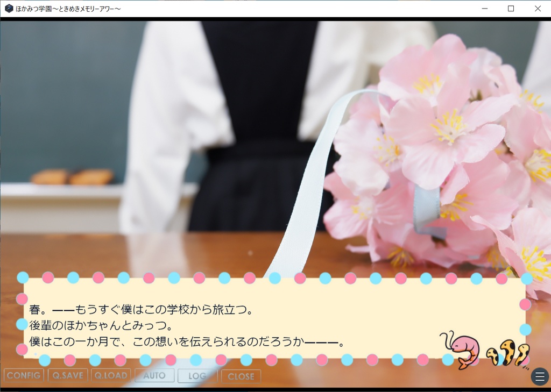Open the CONFIG settings screen
Screen dimensions: 551x392
tap(24, 376)
